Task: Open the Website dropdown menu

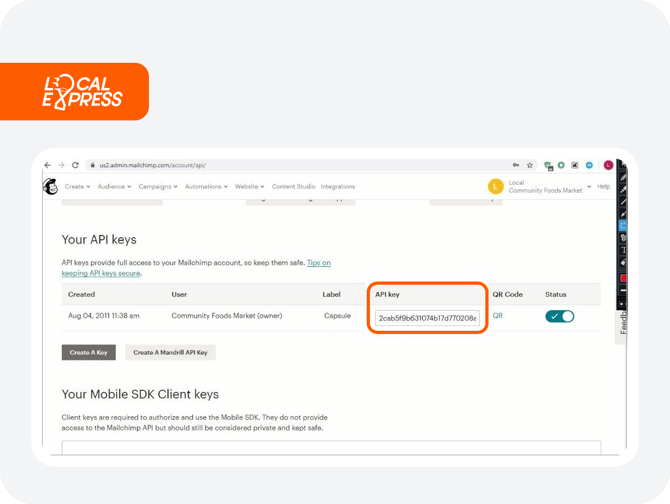Action: tap(250, 187)
